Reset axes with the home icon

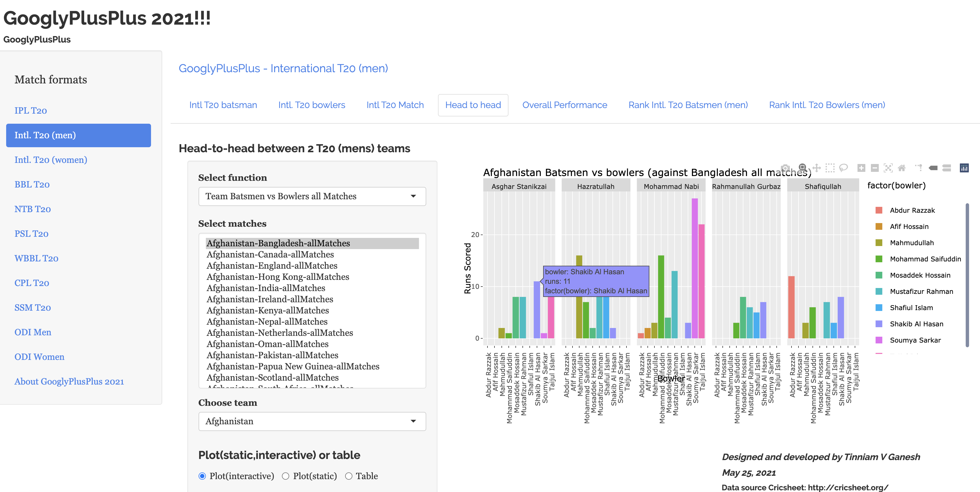click(902, 168)
